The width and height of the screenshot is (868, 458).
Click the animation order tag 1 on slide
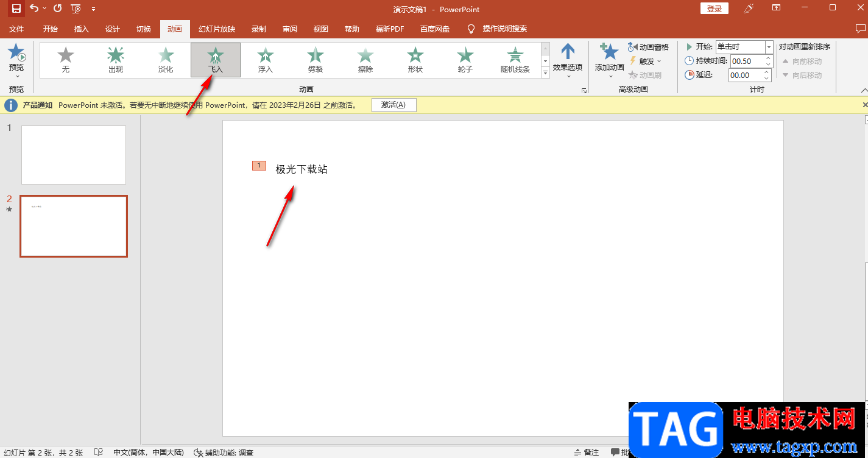pos(259,166)
